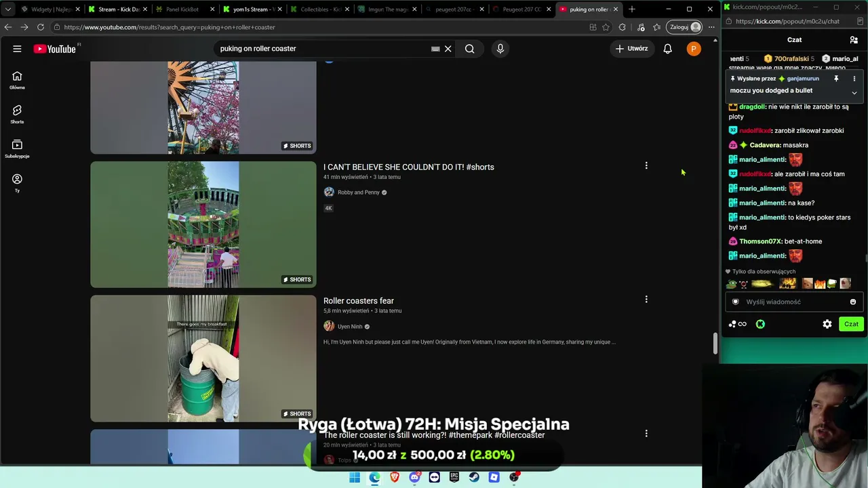Open the Windows Start menu

(x=355, y=478)
